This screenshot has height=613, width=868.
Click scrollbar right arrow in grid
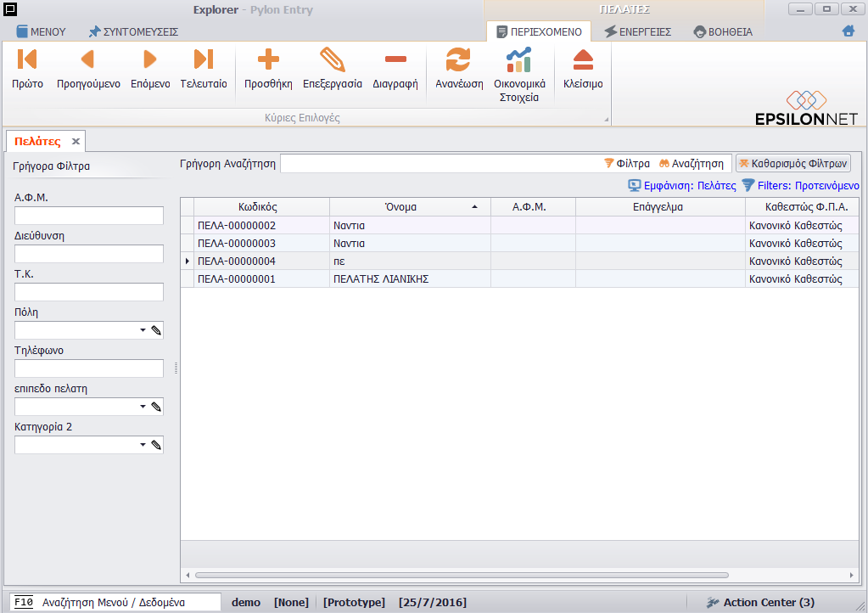pos(851,576)
